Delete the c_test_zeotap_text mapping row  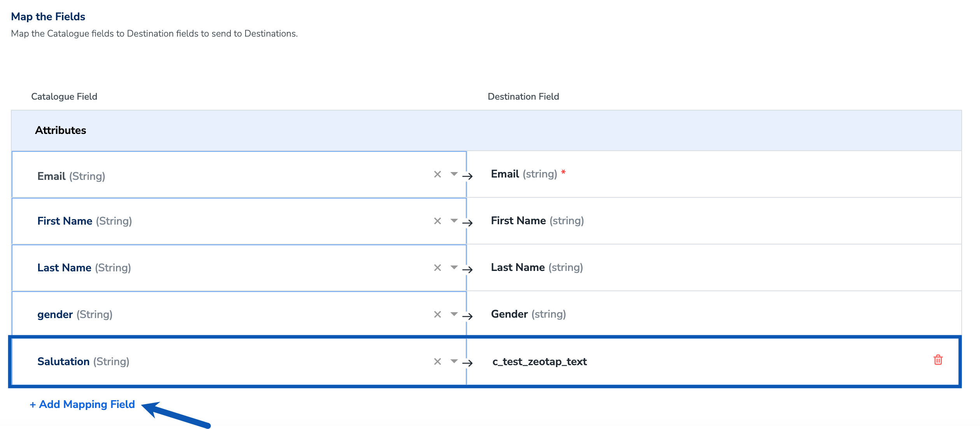coord(938,360)
